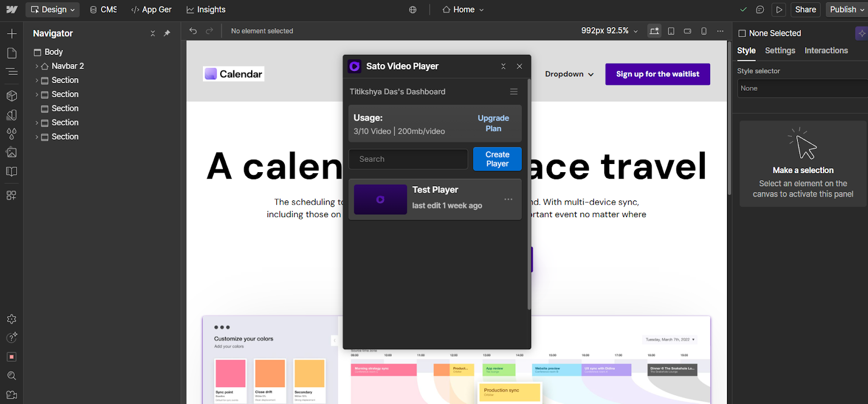Click the None Selected checkbox icon
Screen dimensions: 868x404
[x=742, y=33]
